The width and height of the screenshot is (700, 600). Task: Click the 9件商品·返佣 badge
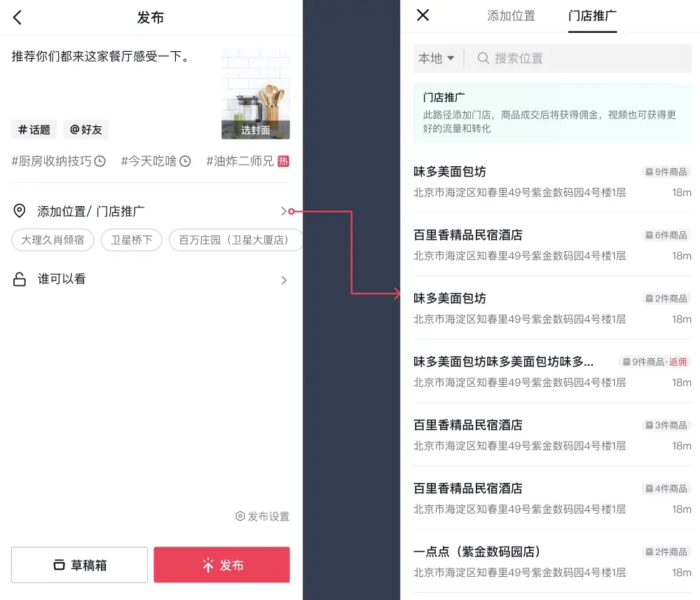click(655, 362)
